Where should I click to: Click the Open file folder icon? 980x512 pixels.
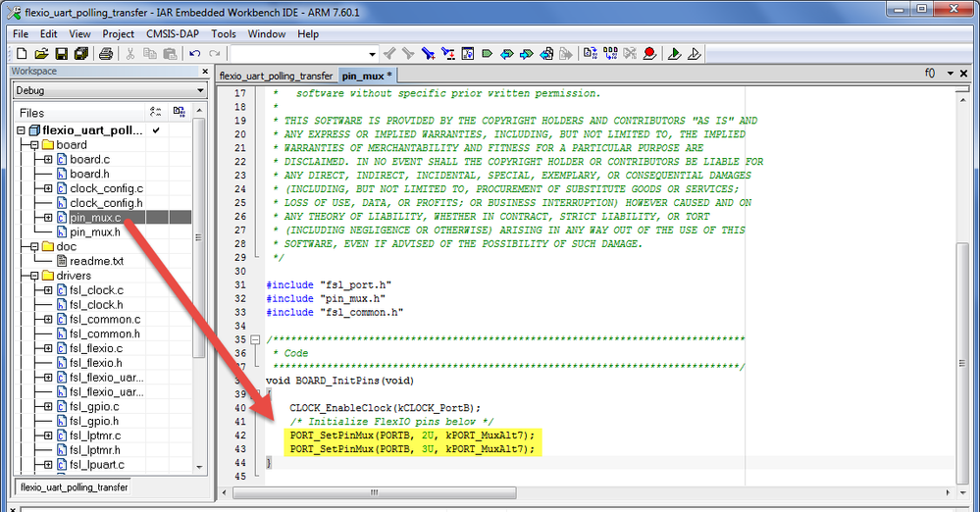pyautogui.click(x=41, y=54)
